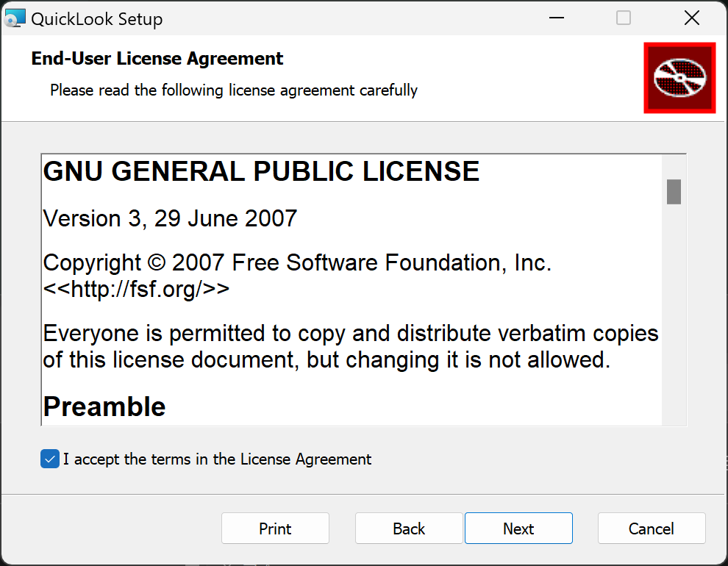Go Back to the previous setup step
Viewport: 728px width, 566px height.
tap(409, 528)
